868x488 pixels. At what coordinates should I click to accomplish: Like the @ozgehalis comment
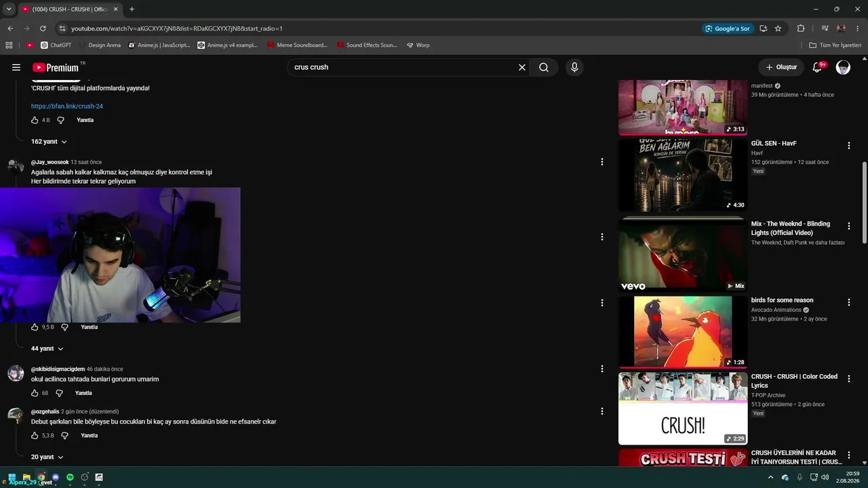[35, 435]
